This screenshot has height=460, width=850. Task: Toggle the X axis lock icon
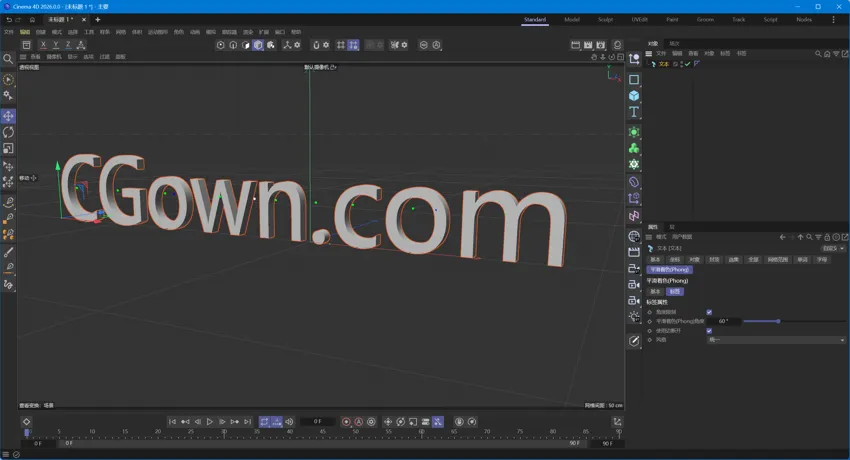(43, 45)
